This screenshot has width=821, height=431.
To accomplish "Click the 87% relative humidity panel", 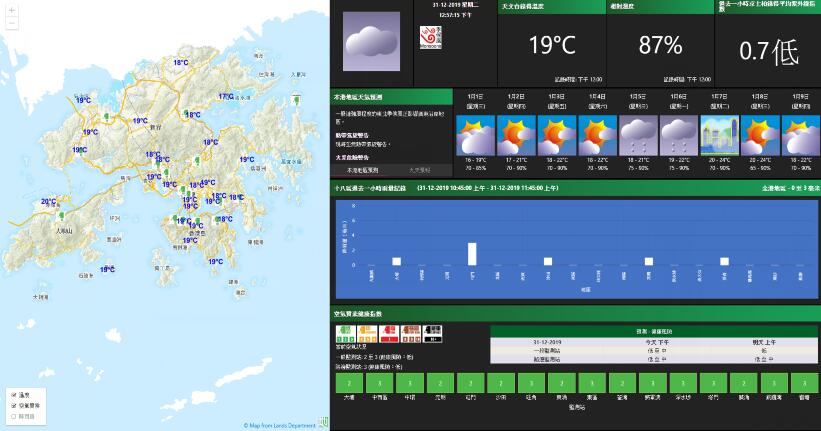I will [x=660, y=44].
